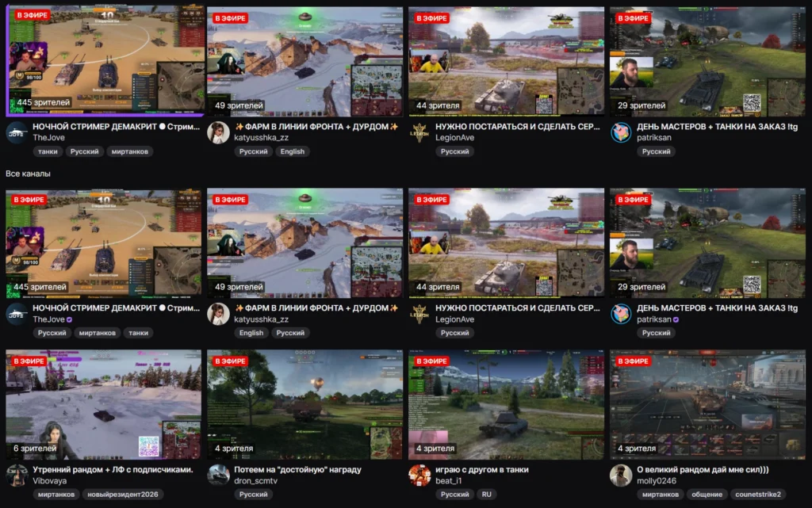Open stream title Утренний рандом + ЛФ с подписчиками
The width and height of the screenshot is (812, 508).
click(113, 470)
